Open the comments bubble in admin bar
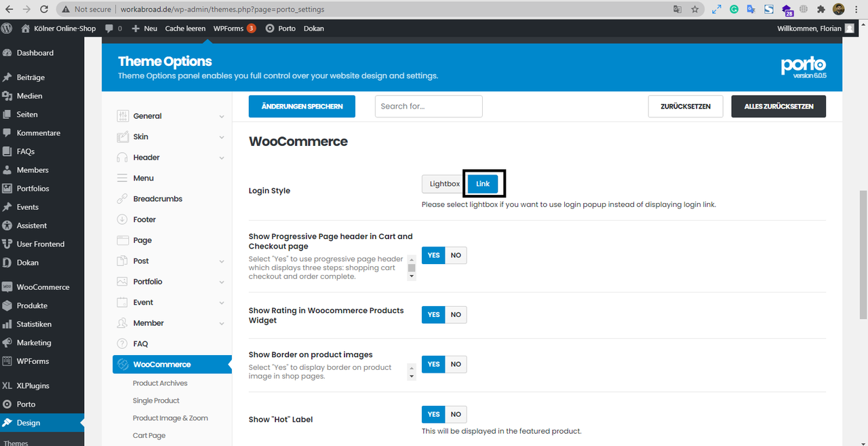Screen dimensions: 868x446 tap(113, 29)
